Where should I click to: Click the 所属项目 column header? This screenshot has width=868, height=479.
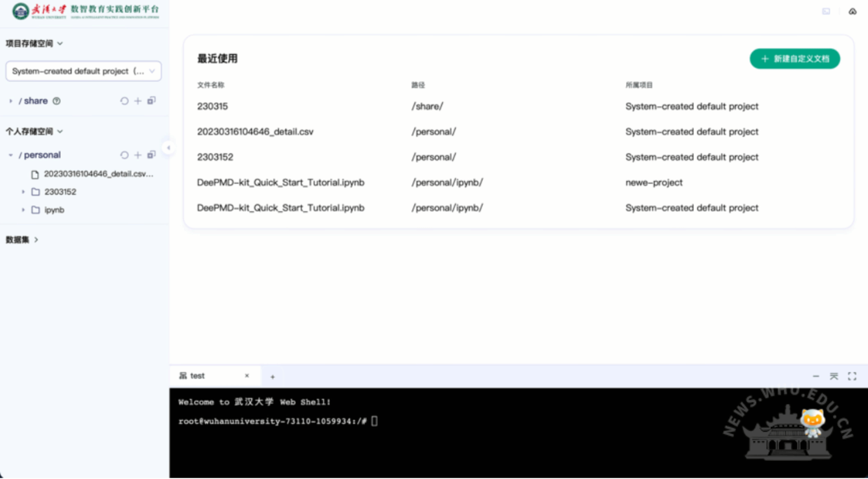(x=639, y=85)
